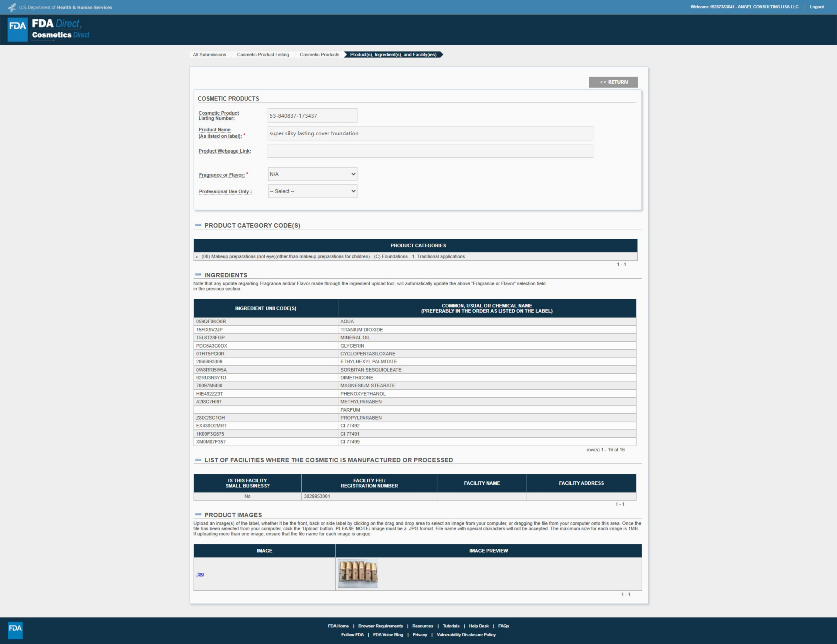837x644 pixels.
Task: Open Cosmetic Product Listing breadcrumb
Action: click(263, 55)
